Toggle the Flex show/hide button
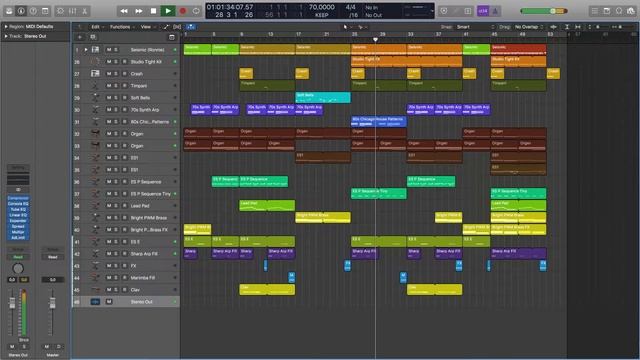Image resolution: width=640 pixels, height=360 pixels. (177, 27)
